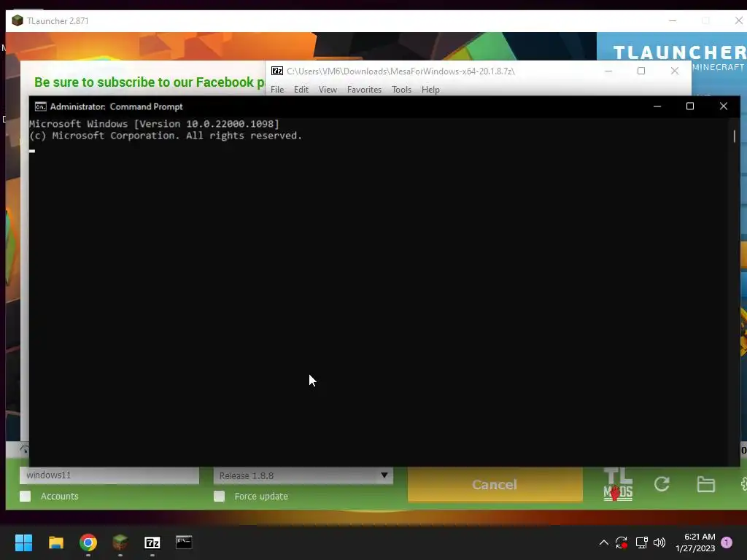
Task: Open the View menu in 7-Zip
Action: [x=328, y=90]
